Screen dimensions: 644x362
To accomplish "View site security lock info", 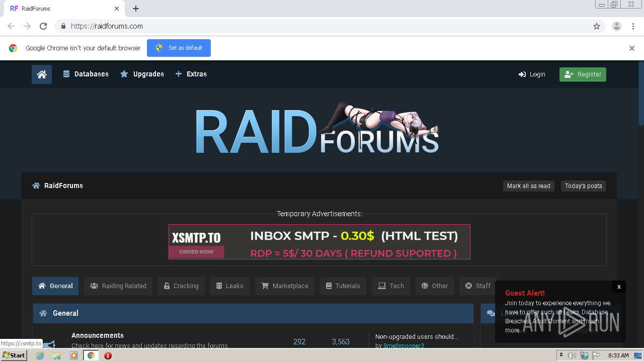I will pyautogui.click(x=63, y=26).
